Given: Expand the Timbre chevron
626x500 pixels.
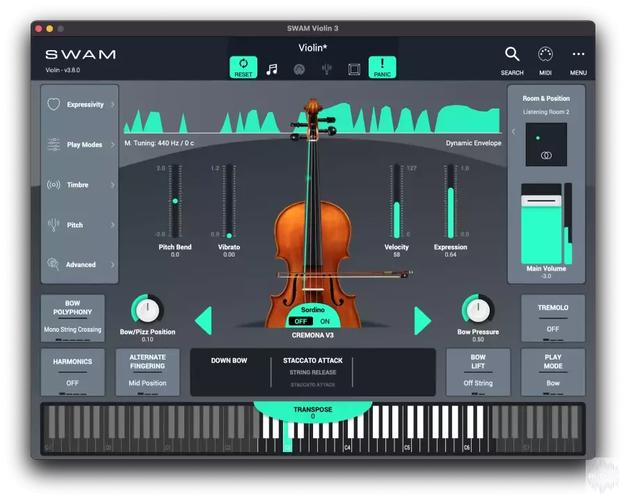Looking at the screenshot, I should click(113, 185).
